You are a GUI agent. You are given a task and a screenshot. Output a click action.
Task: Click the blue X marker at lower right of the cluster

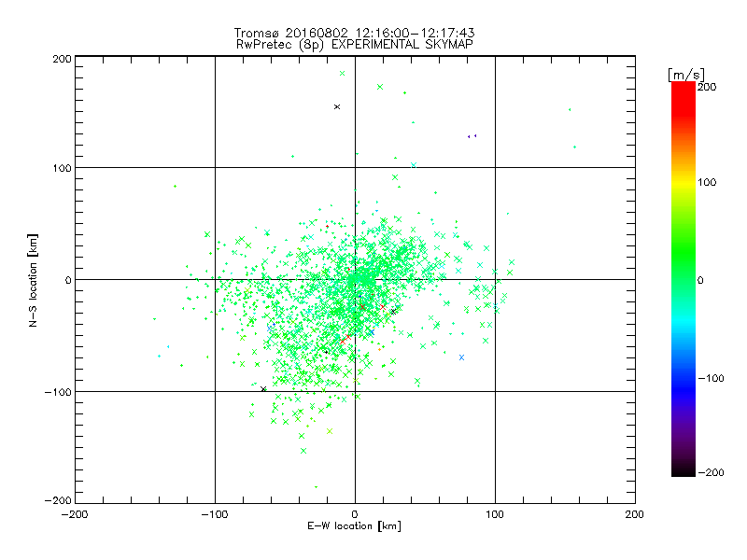[x=461, y=357]
